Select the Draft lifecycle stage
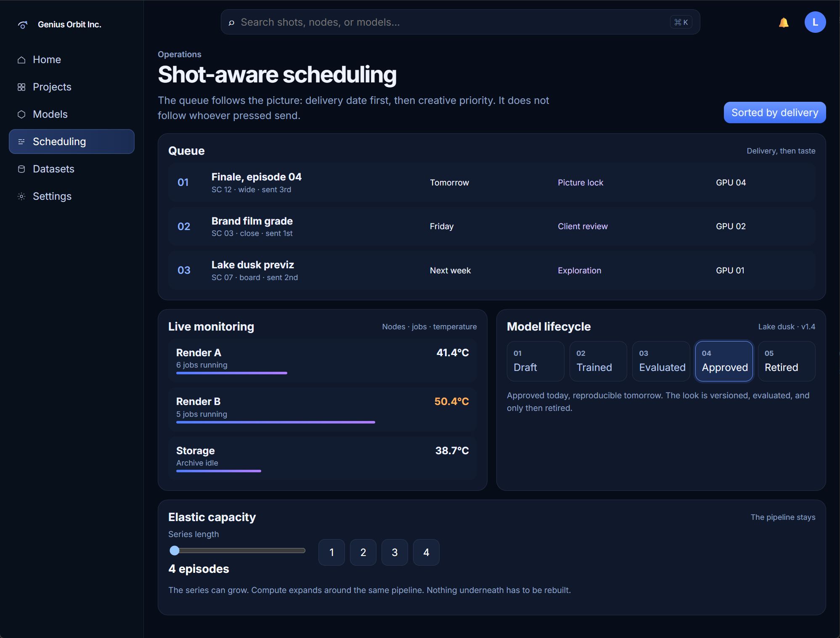Image resolution: width=840 pixels, height=638 pixels. tap(535, 361)
